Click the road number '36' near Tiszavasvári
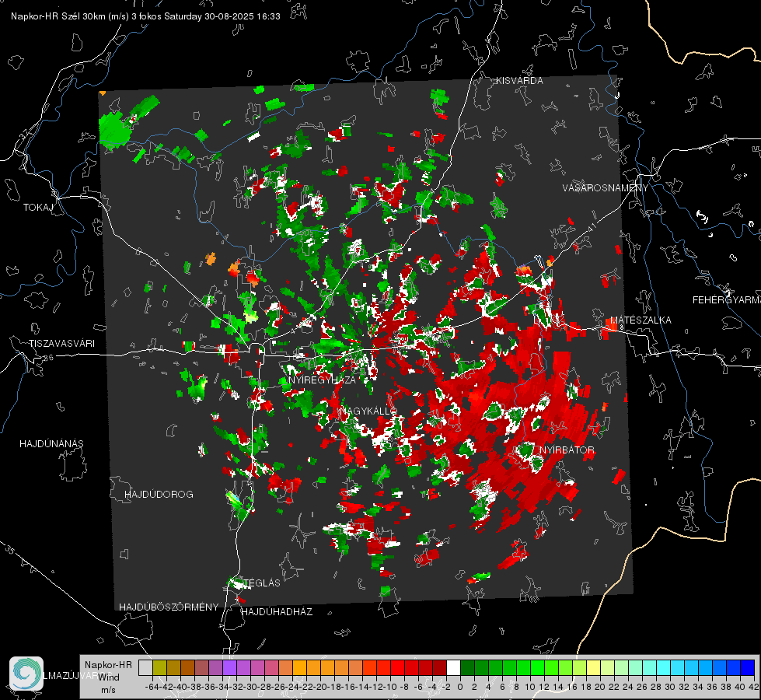Image resolution: width=761 pixels, height=700 pixels. [x=48, y=358]
